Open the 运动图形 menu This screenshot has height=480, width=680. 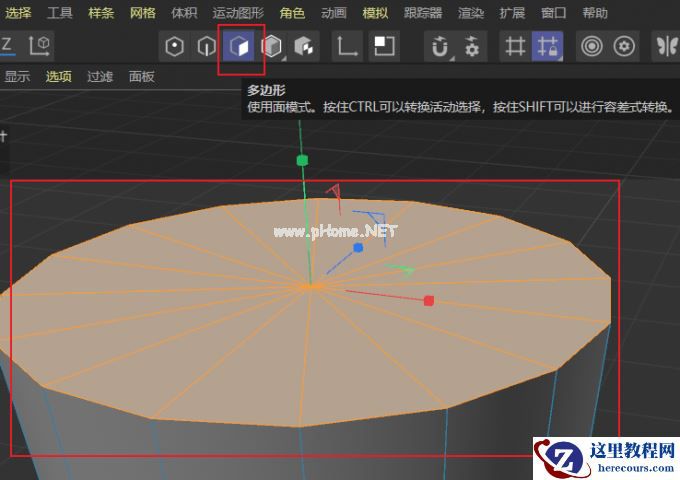coord(238,13)
